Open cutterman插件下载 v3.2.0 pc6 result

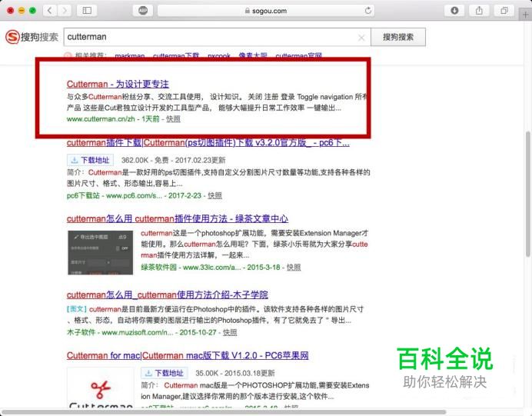pyautogui.click(x=208, y=142)
